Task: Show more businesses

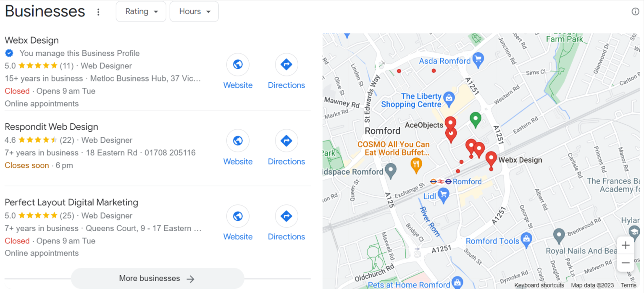Action: point(158,278)
